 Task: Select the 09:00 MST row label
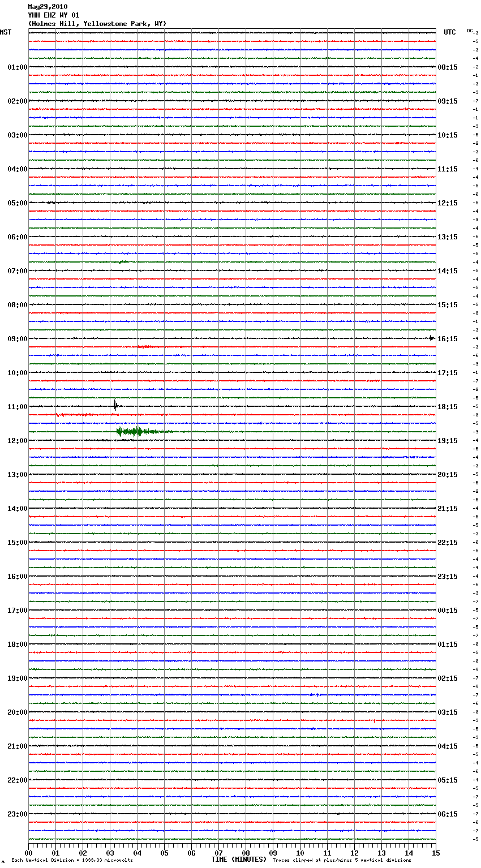pos(18,339)
